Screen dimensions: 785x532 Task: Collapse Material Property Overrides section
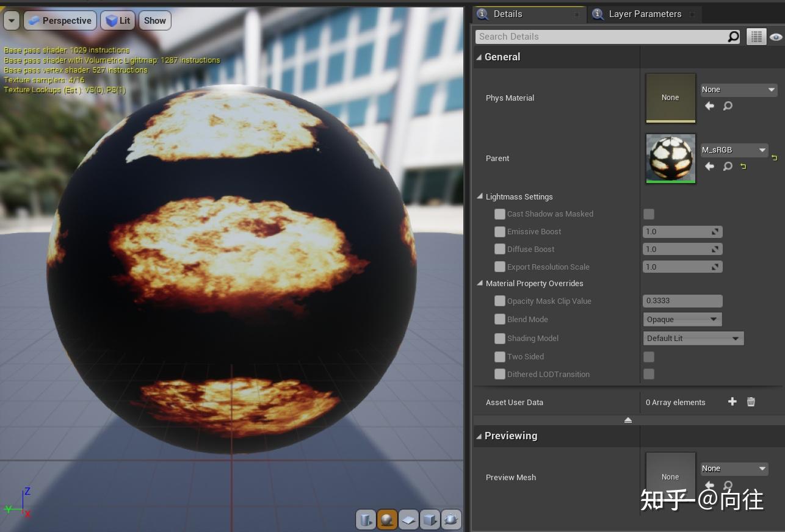tap(480, 283)
